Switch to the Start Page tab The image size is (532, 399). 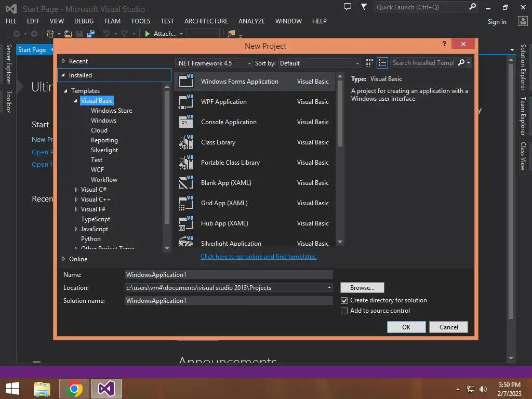pyautogui.click(x=32, y=50)
